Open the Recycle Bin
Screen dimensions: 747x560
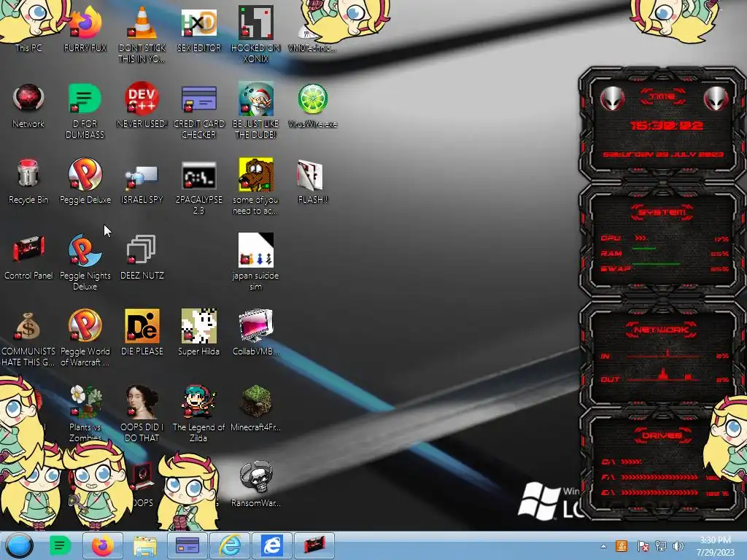28,181
